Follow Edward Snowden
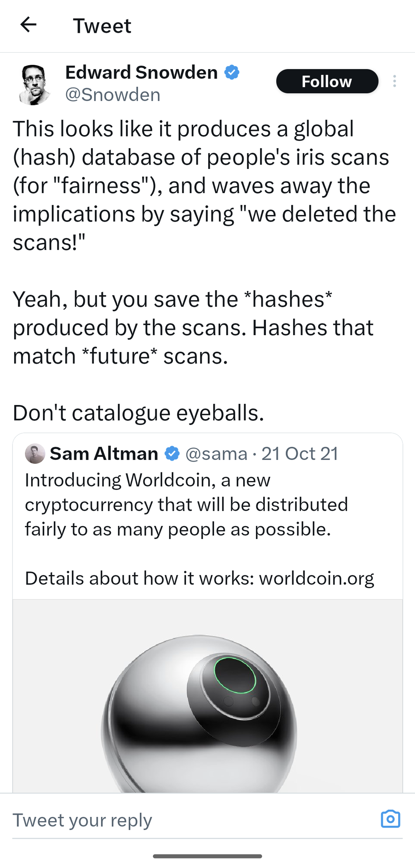 (x=327, y=81)
